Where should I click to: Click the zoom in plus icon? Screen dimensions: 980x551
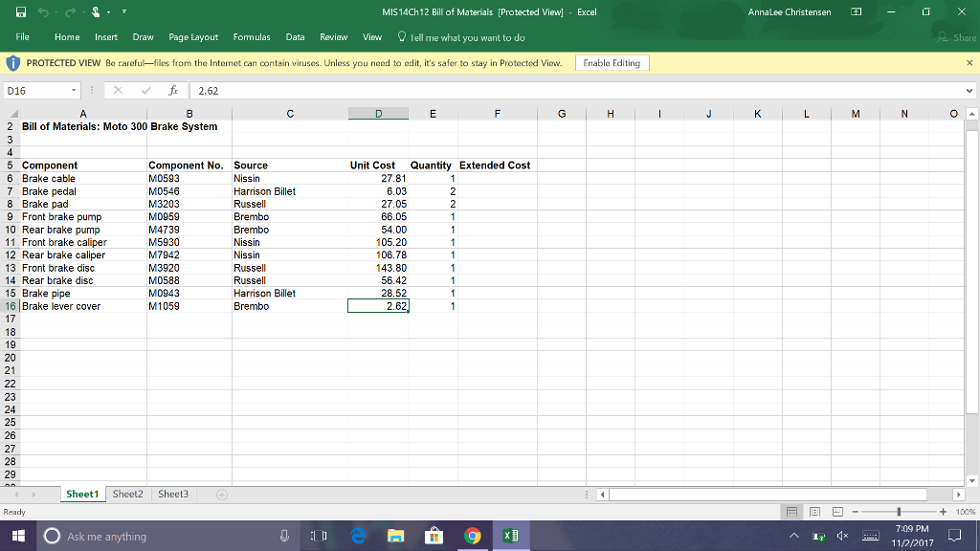[x=943, y=513]
